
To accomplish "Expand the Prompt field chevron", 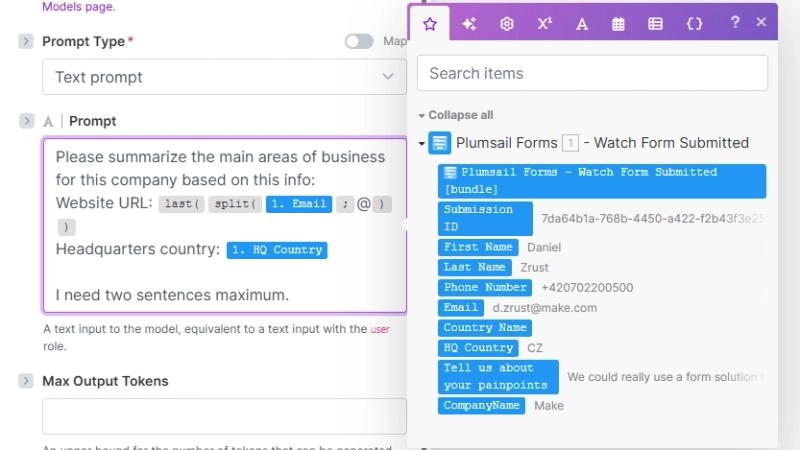I will coord(26,121).
